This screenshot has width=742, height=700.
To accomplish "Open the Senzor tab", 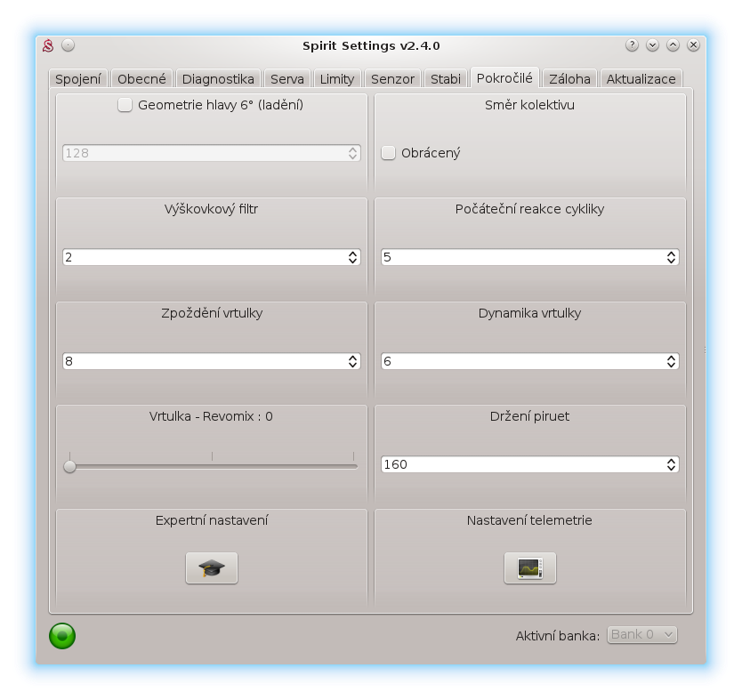I will click(392, 79).
